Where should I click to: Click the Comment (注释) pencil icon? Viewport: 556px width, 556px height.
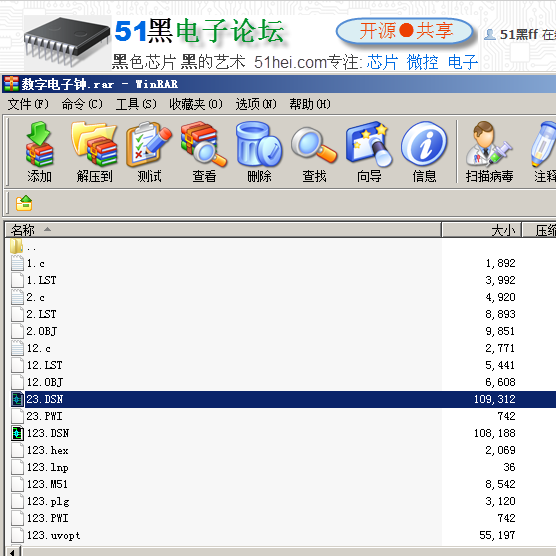point(544,144)
